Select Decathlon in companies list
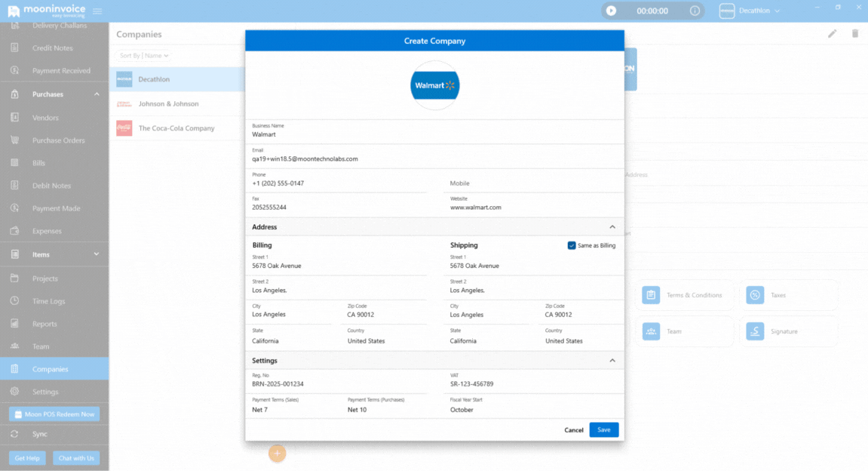 click(177, 79)
